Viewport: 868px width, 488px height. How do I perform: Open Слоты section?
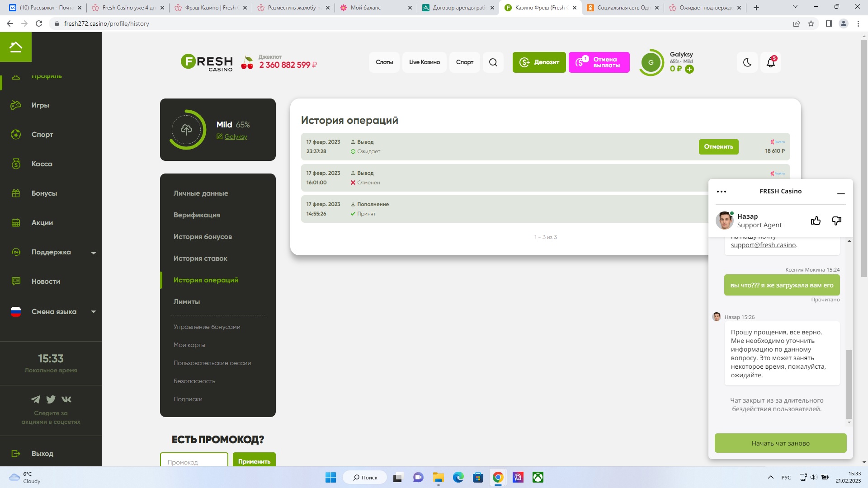tap(384, 62)
